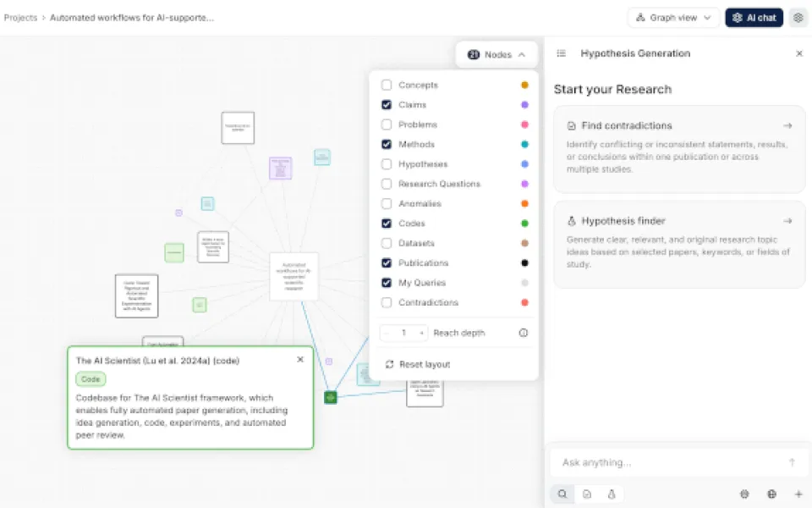Select the wide green code node at left
812x508 pixels.
(x=174, y=253)
